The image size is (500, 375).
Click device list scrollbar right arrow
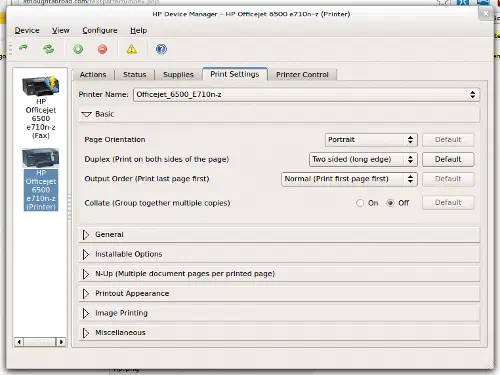coord(61,342)
